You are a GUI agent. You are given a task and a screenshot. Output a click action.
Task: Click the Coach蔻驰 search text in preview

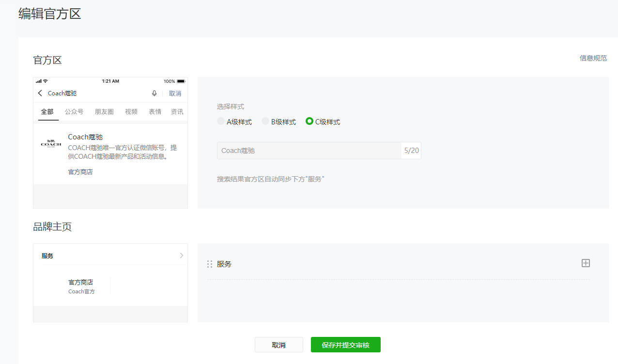click(62, 93)
